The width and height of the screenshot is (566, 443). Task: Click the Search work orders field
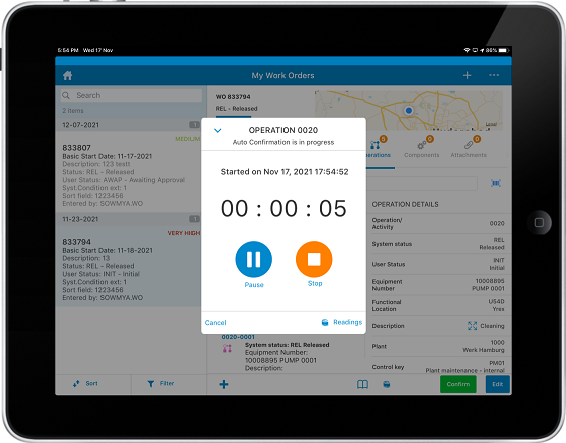coord(131,95)
